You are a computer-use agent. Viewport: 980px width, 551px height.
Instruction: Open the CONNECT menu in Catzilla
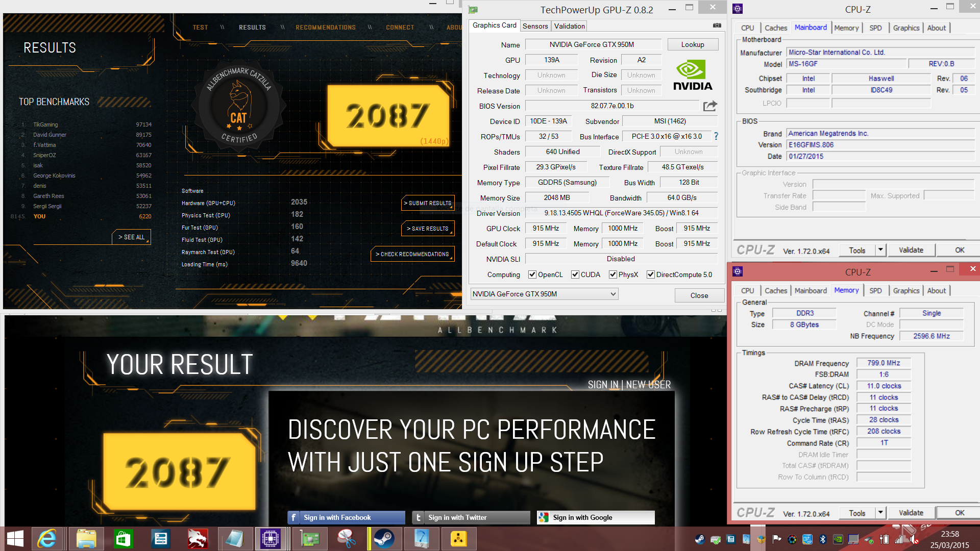(x=400, y=28)
